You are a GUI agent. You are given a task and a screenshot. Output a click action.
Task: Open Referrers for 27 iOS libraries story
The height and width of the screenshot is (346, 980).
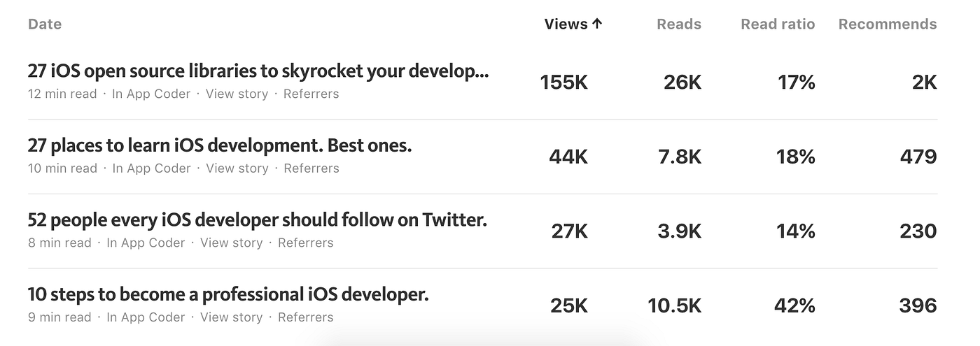311,94
